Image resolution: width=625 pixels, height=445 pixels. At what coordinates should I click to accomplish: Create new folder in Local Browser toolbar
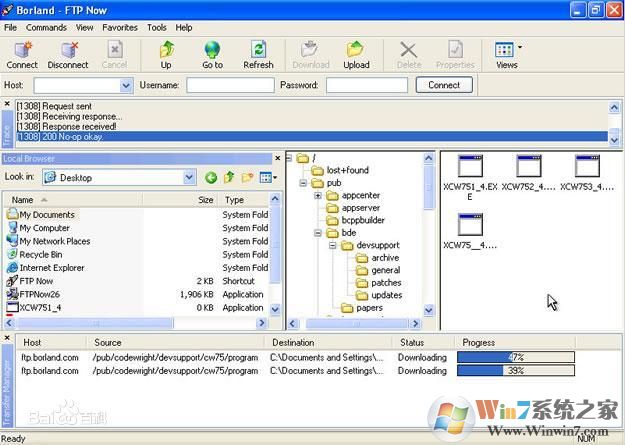tap(247, 178)
